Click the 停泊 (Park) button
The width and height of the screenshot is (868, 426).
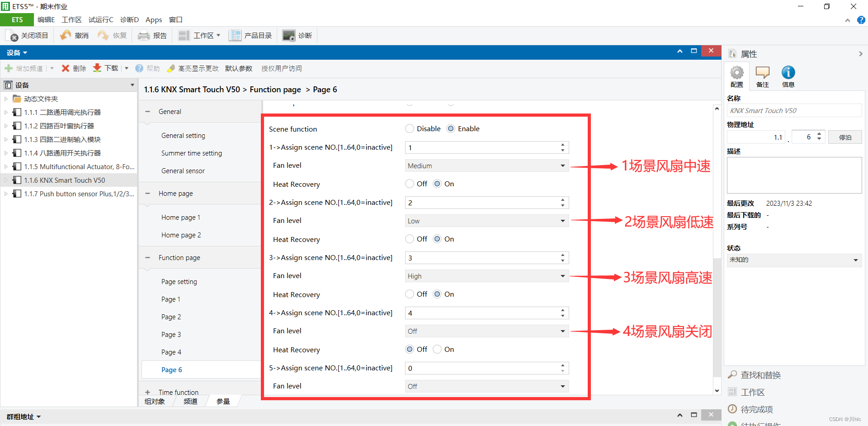(x=845, y=137)
